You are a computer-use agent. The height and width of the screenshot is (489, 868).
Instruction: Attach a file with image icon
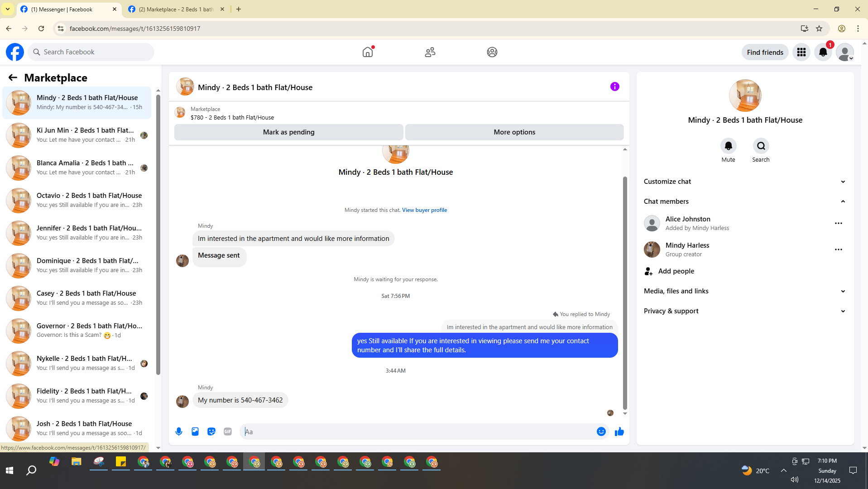point(195,431)
